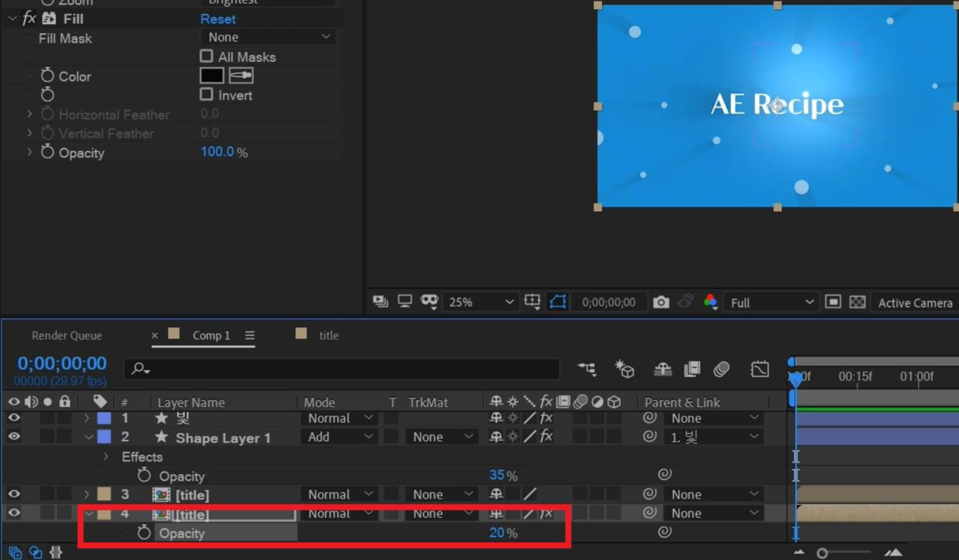Zoom out the timeline with small mountain icon
Viewport: 959px width, 560px height.
(x=799, y=553)
